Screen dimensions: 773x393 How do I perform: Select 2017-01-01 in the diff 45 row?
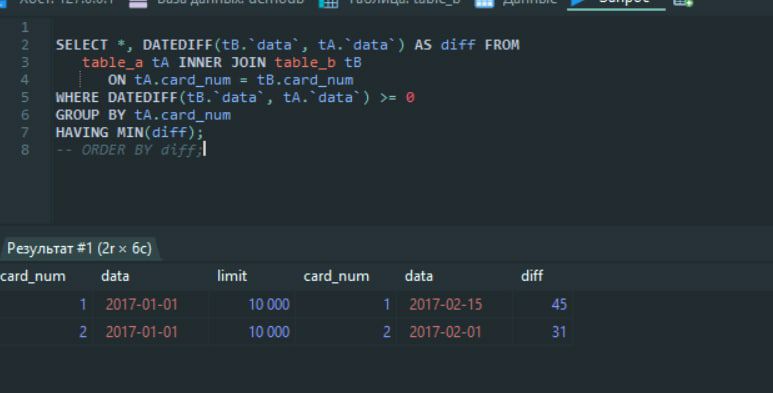click(x=152, y=304)
